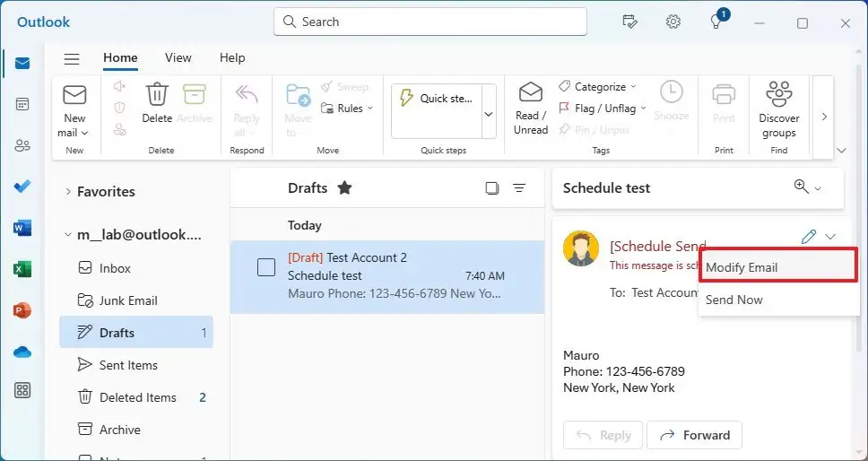Expand the Quick steps gallery dropdown

click(489, 114)
